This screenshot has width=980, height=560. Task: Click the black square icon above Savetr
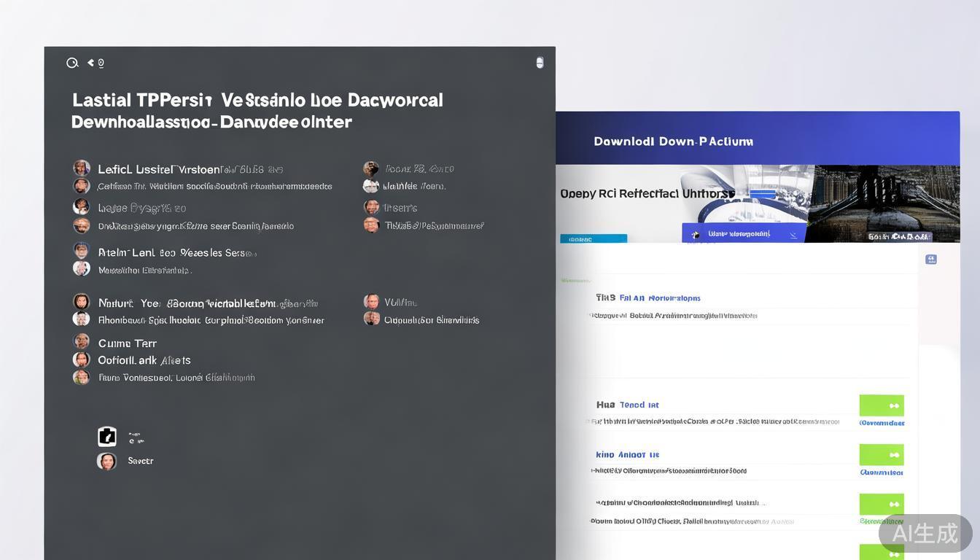(107, 437)
